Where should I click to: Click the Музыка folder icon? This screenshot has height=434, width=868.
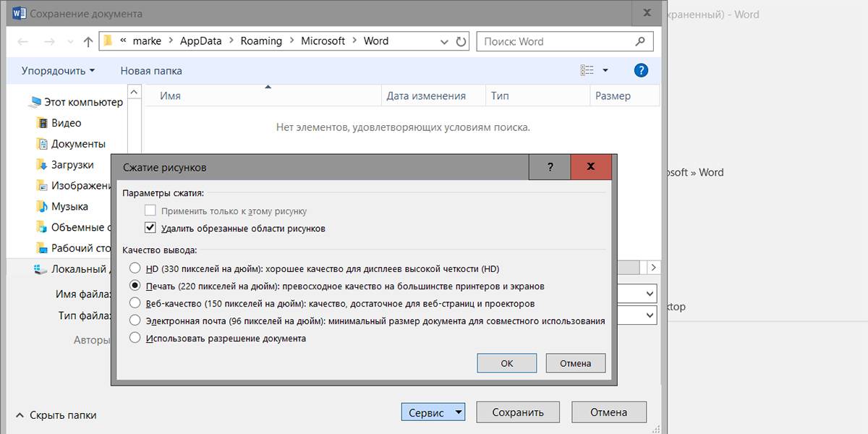click(x=42, y=207)
